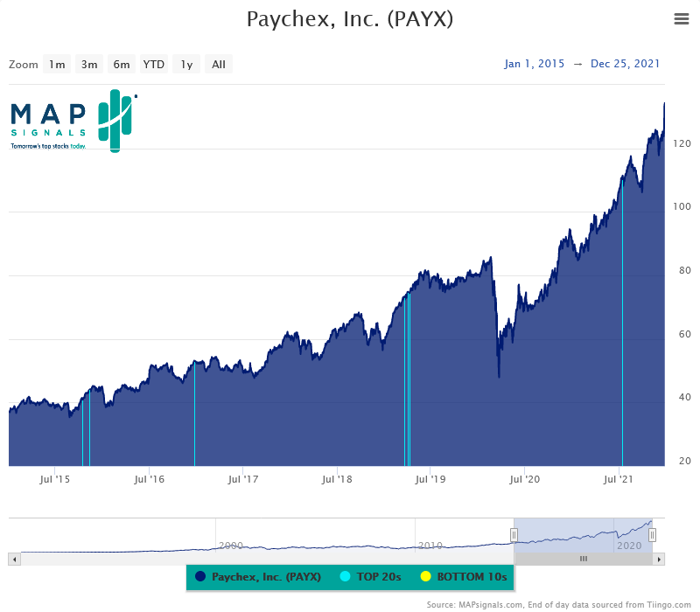The height and width of the screenshot is (612, 700).
Task: Toggle the TOP 20s legend series
Action: coord(370,577)
